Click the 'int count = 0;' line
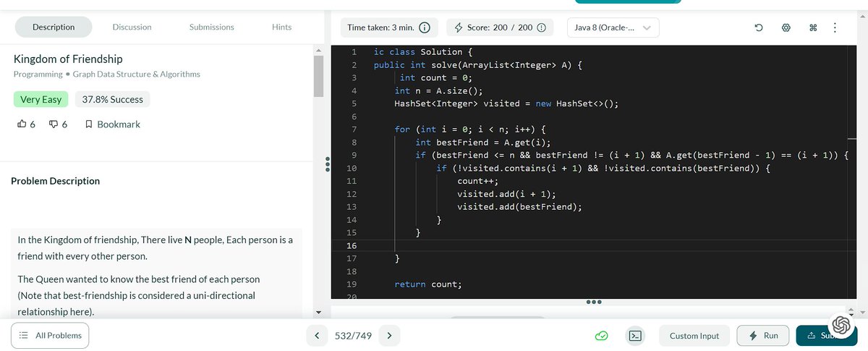This screenshot has width=868, height=351. tap(435, 77)
